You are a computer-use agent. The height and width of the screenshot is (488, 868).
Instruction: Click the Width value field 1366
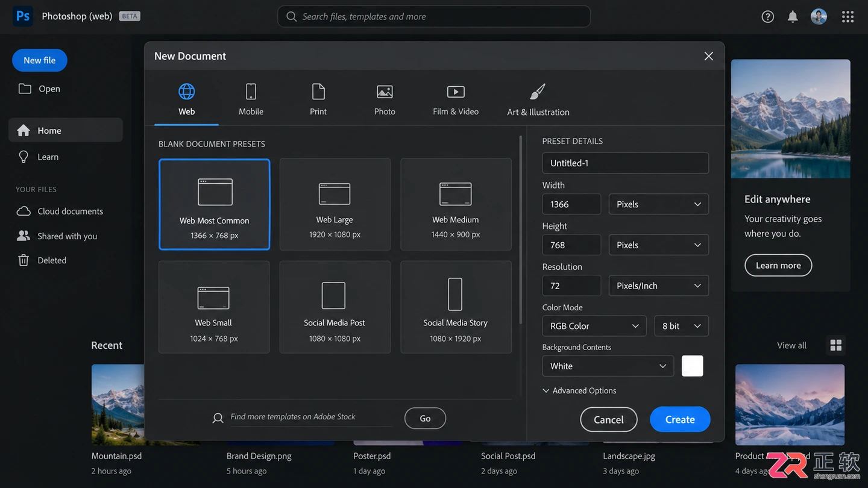click(x=571, y=204)
